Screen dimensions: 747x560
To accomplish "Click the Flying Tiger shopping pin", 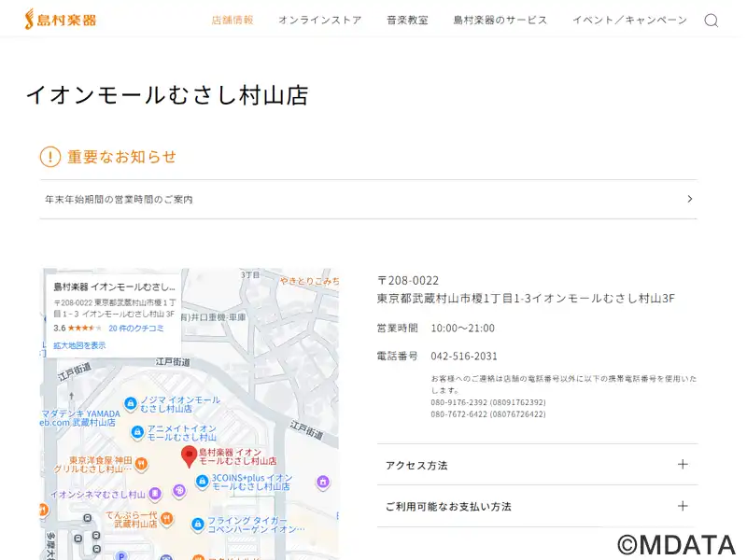I will coord(197,525).
